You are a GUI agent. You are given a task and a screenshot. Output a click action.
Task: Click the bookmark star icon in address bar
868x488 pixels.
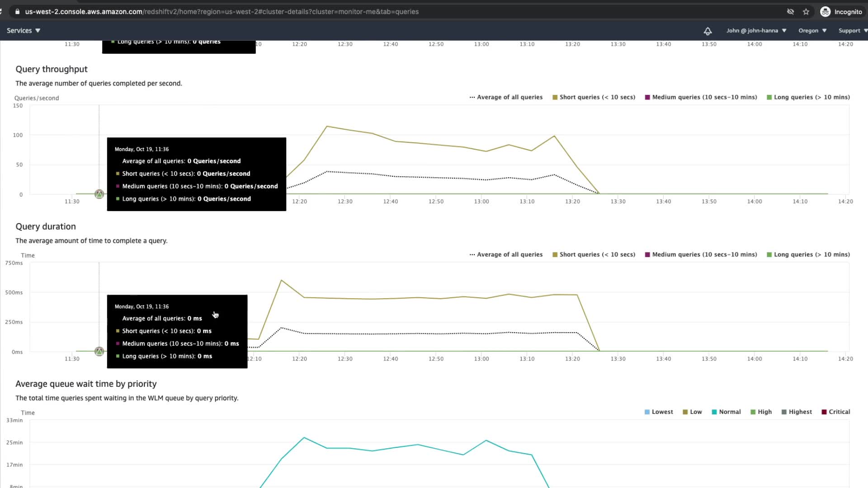806,12
